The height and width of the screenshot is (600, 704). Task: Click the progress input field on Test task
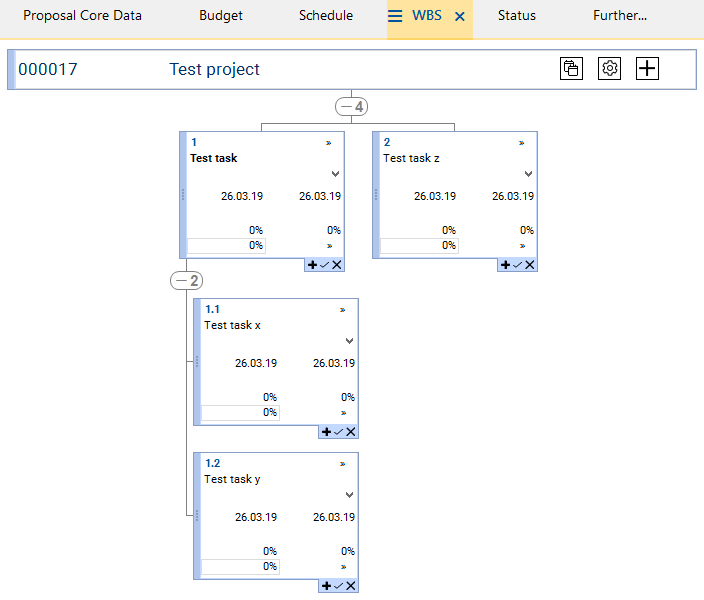click(x=227, y=245)
